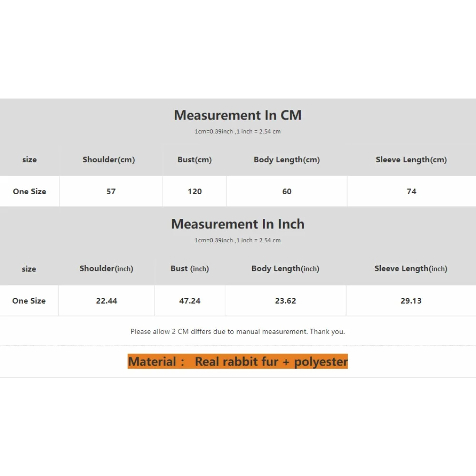Viewport: 476px width, 476px height.
Task: Select the shoulder value 57
Action: (111, 191)
